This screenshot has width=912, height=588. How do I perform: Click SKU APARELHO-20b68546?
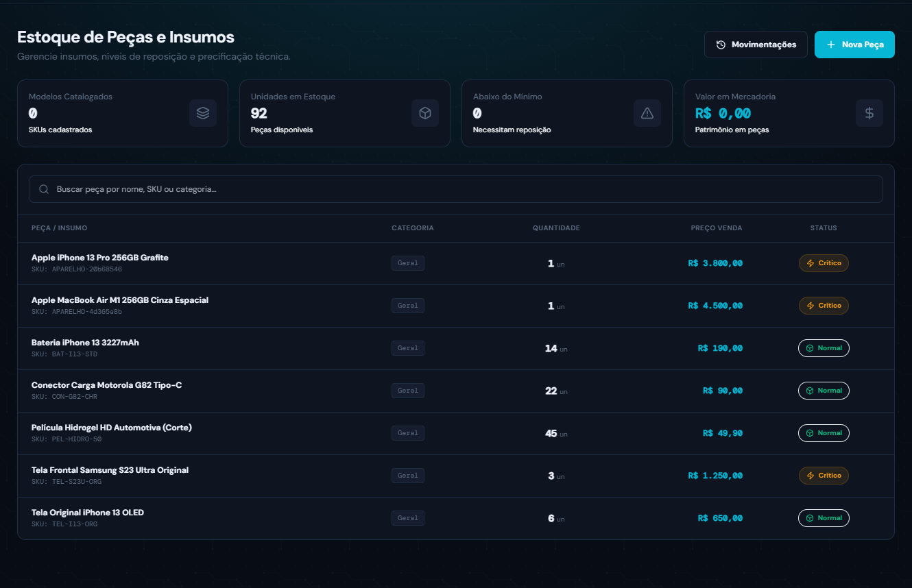click(77, 269)
